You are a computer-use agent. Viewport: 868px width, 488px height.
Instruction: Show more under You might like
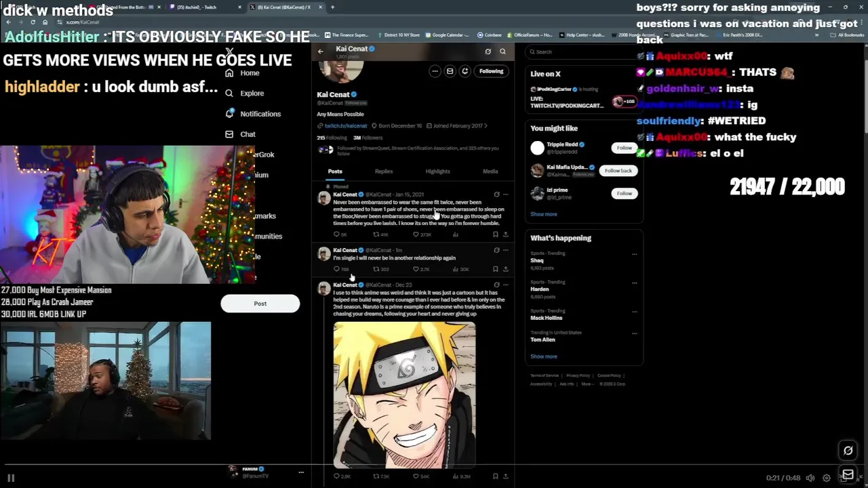[543, 214]
